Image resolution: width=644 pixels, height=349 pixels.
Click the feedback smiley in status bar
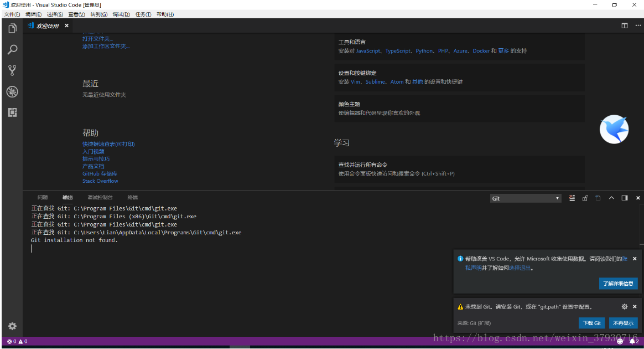click(620, 341)
